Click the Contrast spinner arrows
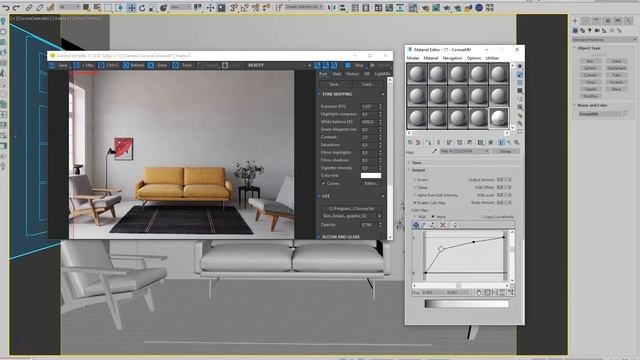Screen dimensions: 640x360 pos(380,137)
